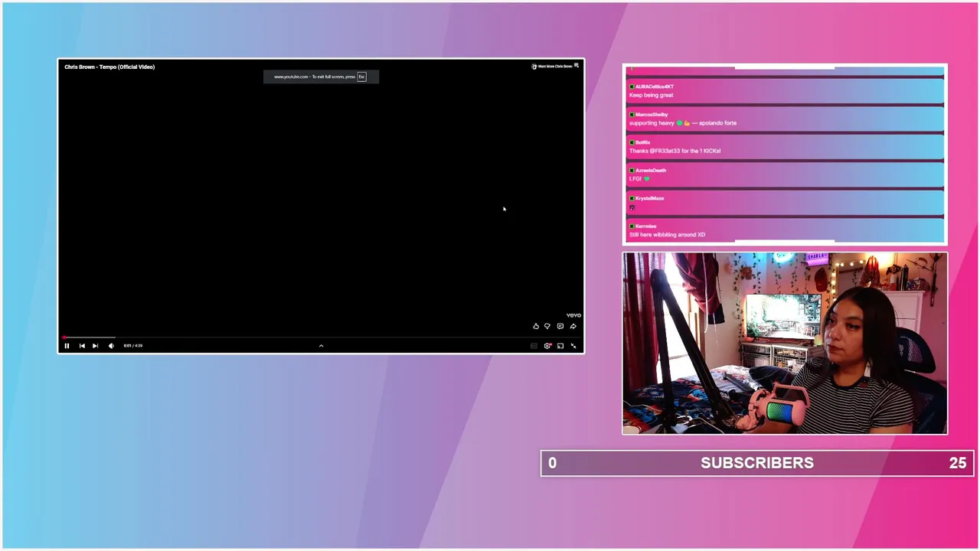
Task: Click the KrystalMaze username in chat
Action: click(649, 198)
